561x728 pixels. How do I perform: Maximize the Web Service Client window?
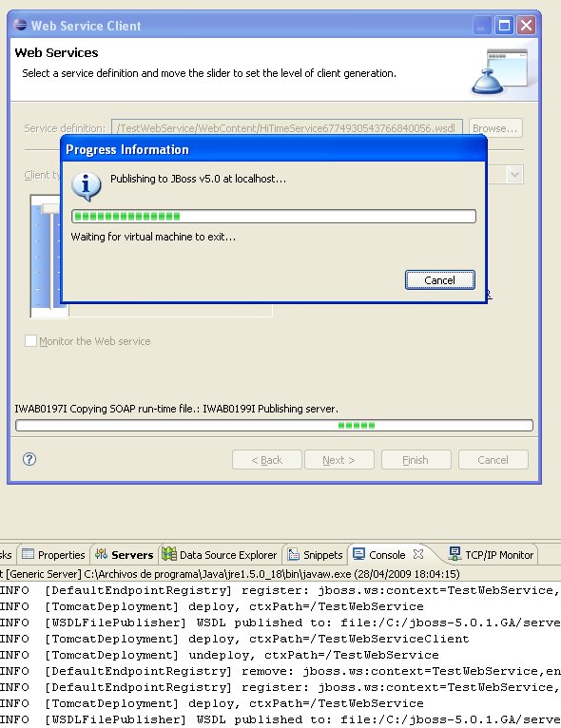point(504,25)
